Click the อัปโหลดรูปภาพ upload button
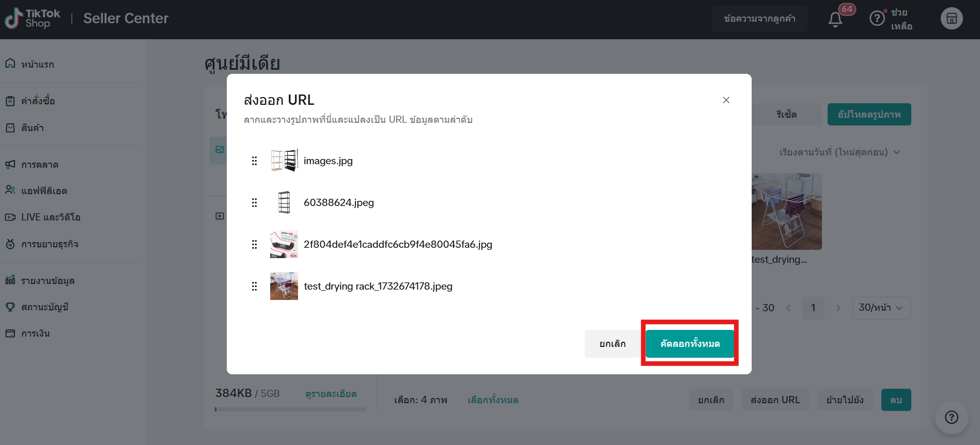Screen dimensions: 980x445 (x=869, y=114)
